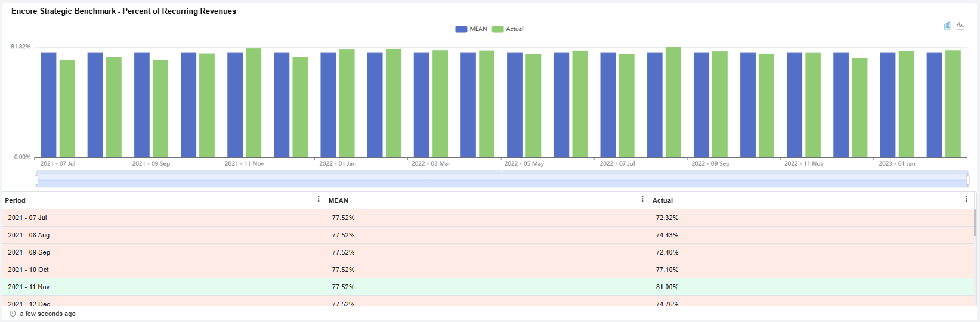
Task: Open Period column options menu
Action: tap(319, 199)
